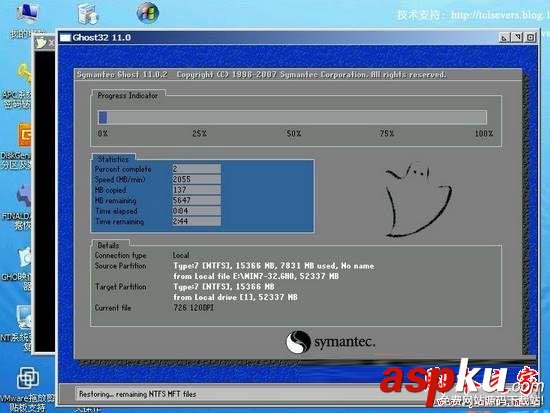Click the MB remaining value 5647

196,200
